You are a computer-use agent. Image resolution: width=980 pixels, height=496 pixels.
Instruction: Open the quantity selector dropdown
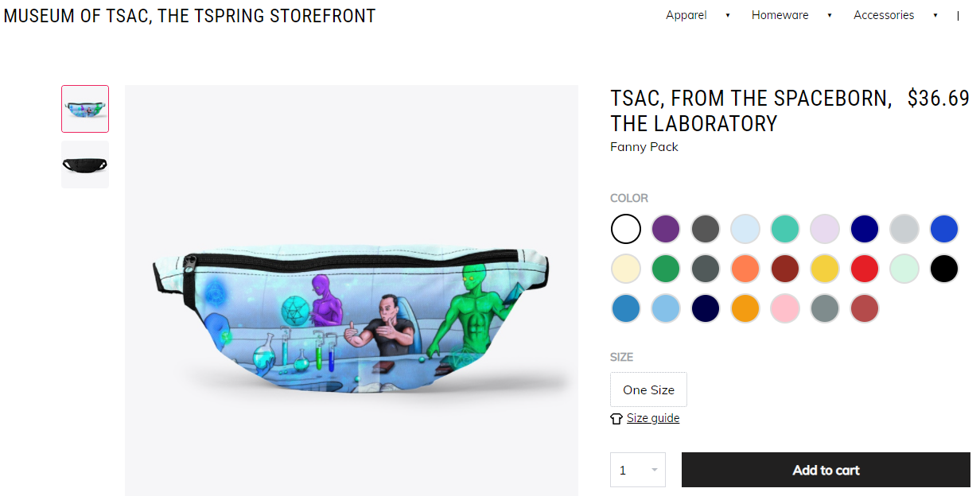(638, 470)
